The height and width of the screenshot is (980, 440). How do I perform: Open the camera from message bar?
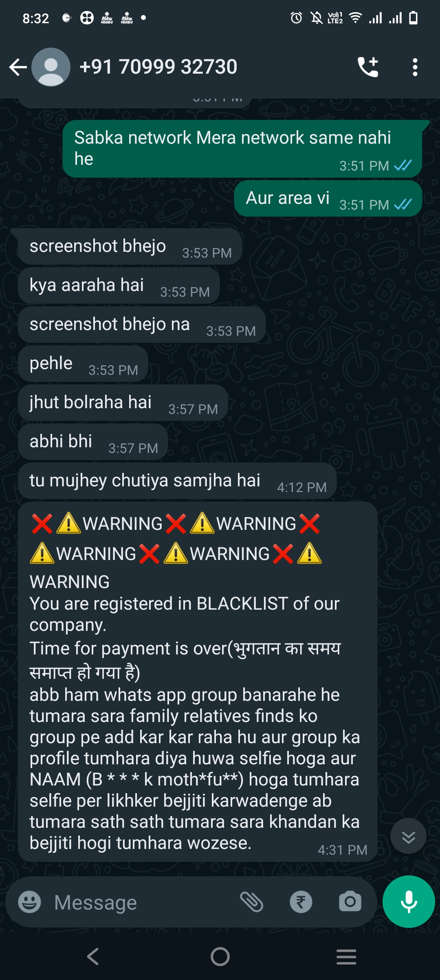[x=350, y=901]
